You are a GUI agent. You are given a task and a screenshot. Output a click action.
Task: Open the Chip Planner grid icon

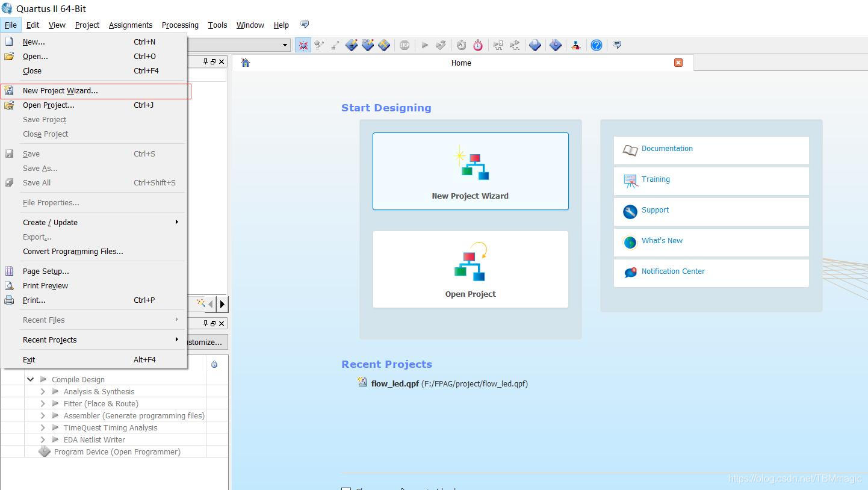click(x=384, y=45)
